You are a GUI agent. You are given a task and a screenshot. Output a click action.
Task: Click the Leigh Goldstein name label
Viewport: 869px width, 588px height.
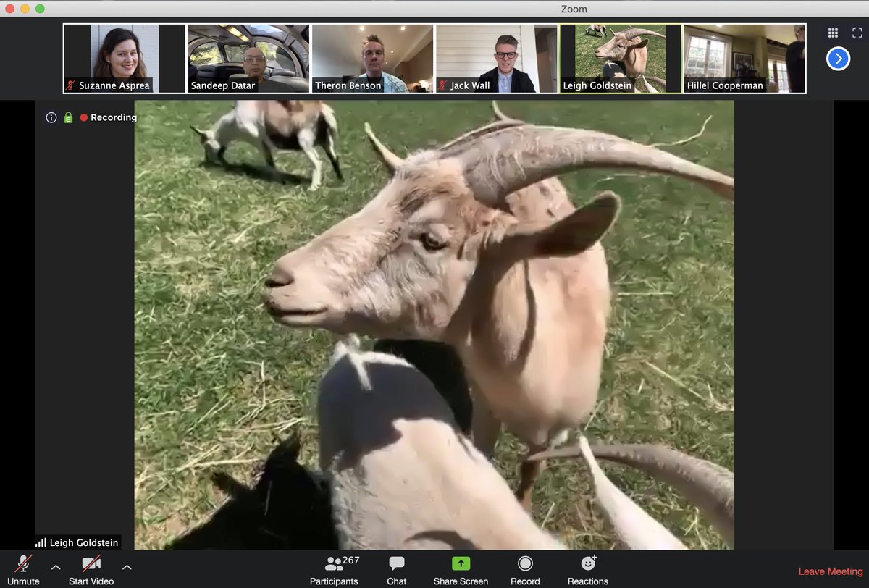[77, 542]
